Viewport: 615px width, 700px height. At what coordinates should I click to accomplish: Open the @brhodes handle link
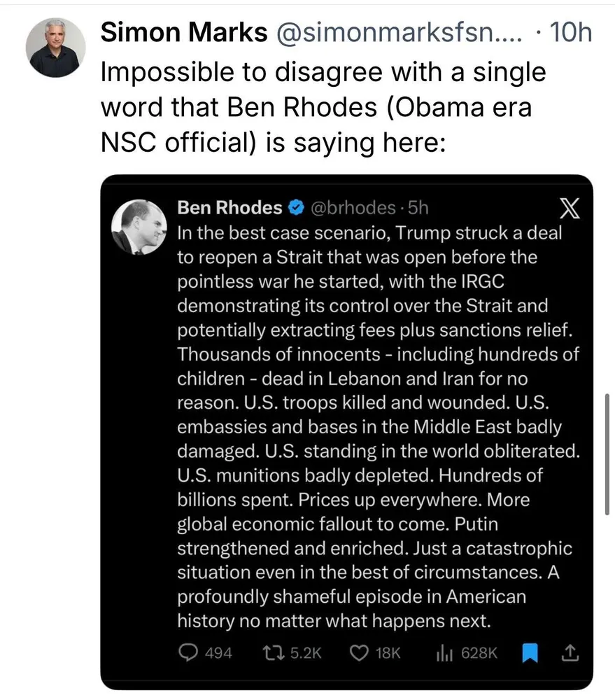click(x=352, y=207)
